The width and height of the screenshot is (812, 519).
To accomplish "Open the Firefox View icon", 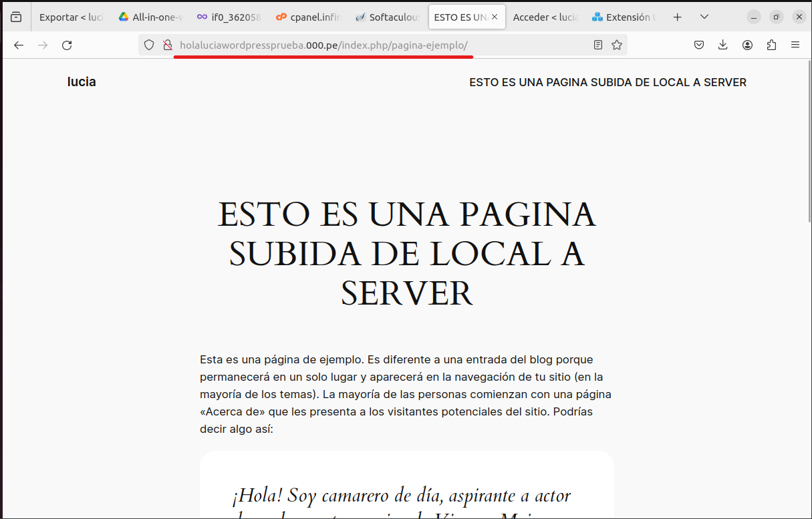I will pos(15,16).
